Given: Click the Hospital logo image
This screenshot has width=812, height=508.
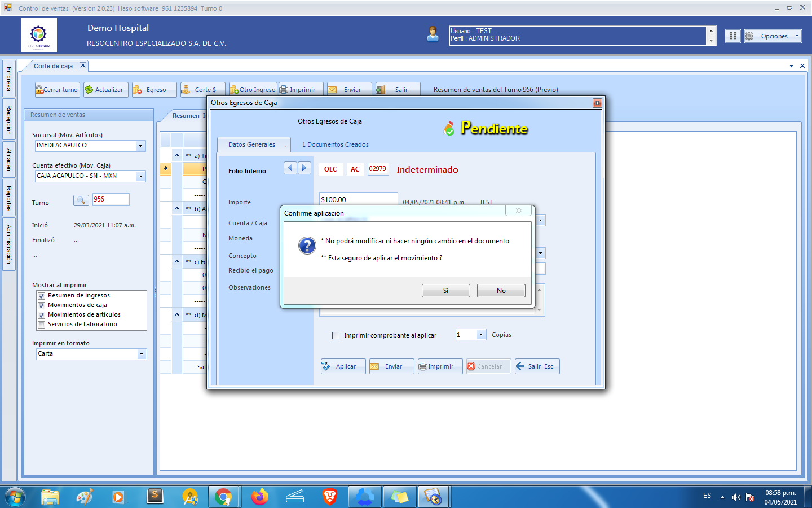Looking at the screenshot, I should click(39, 35).
